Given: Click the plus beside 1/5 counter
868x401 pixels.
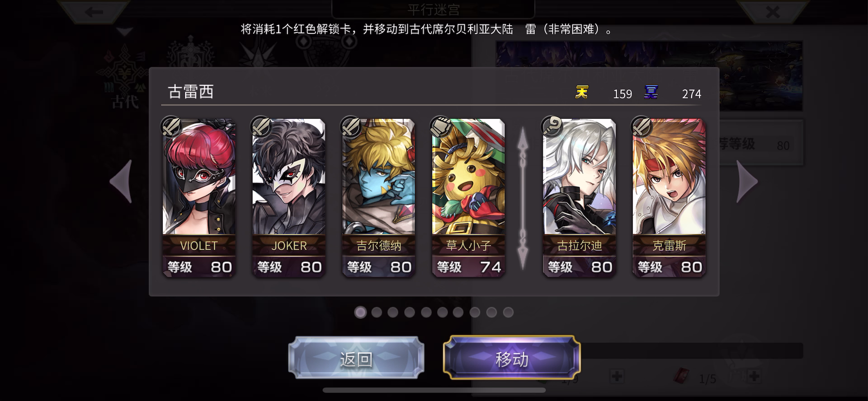Looking at the screenshot, I should [x=753, y=376].
